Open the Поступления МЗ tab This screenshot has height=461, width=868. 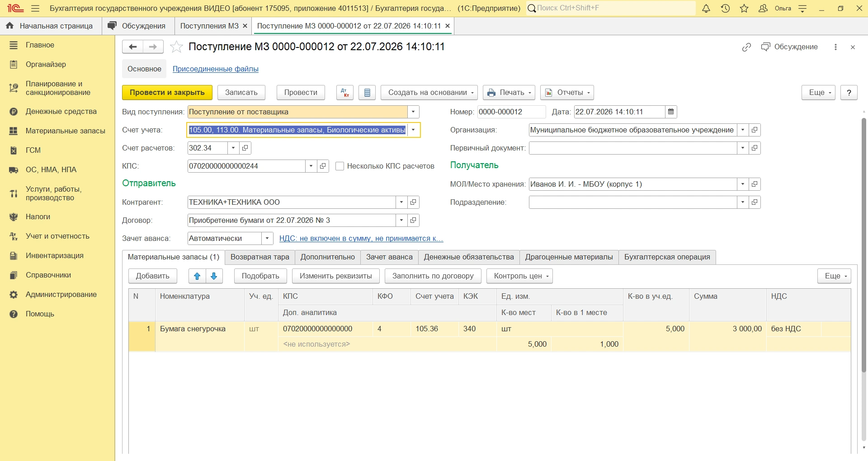(209, 26)
